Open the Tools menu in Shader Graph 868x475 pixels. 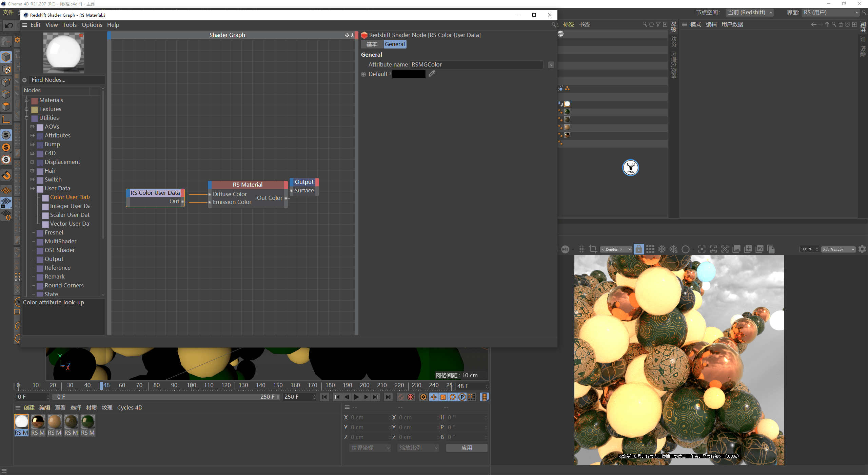[x=70, y=25]
